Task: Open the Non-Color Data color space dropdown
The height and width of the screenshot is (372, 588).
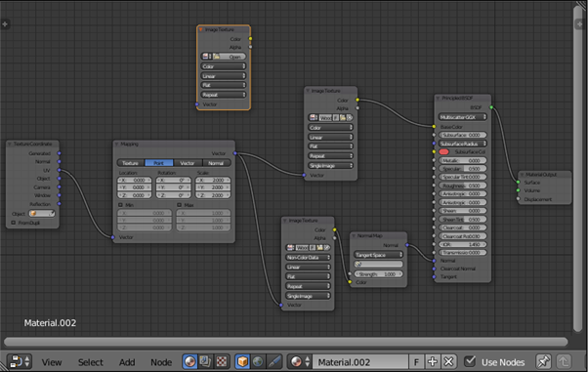Action: point(308,257)
